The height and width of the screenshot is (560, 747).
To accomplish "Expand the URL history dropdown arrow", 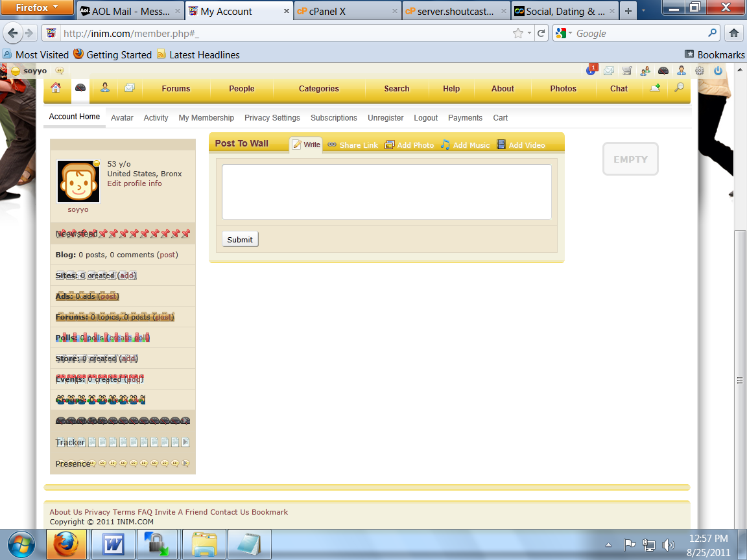I will click(529, 33).
